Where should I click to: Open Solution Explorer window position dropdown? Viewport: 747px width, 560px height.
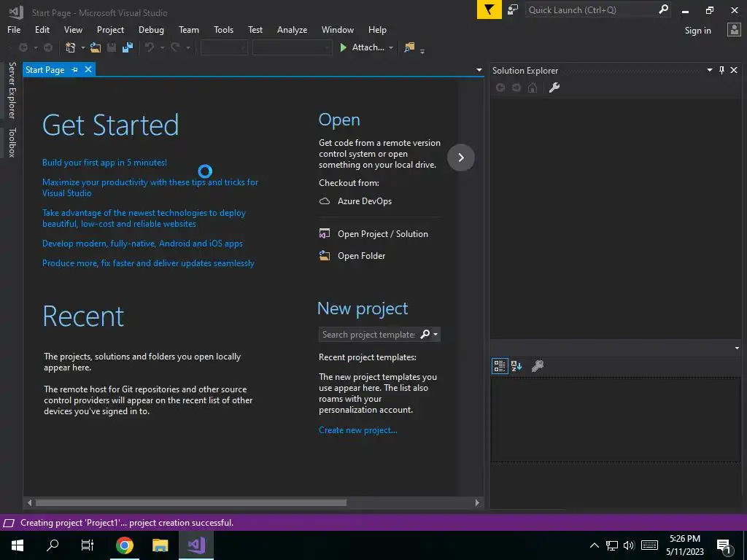point(709,70)
